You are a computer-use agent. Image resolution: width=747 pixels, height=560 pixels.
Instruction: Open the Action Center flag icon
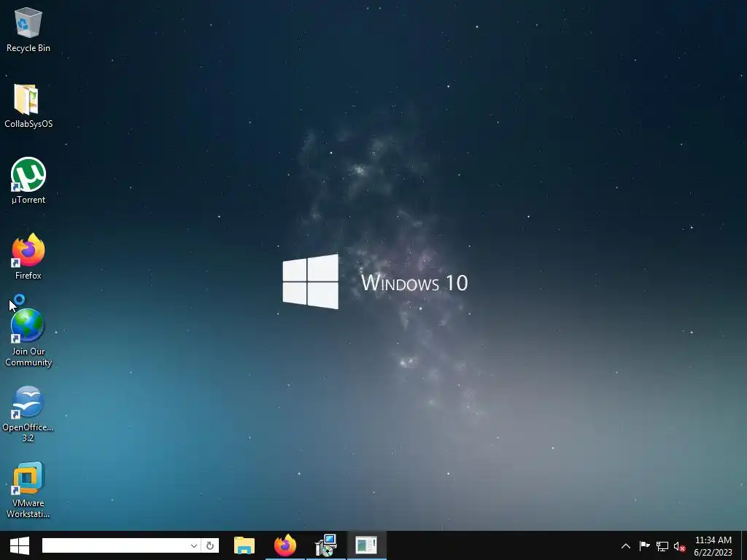pyautogui.click(x=645, y=546)
